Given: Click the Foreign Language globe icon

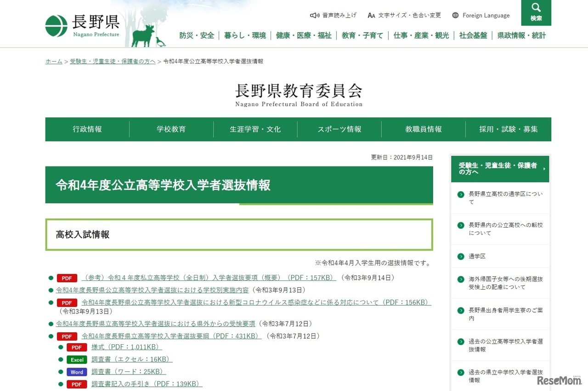Looking at the screenshot, I should pyautogui.click(x=454, y=15).
